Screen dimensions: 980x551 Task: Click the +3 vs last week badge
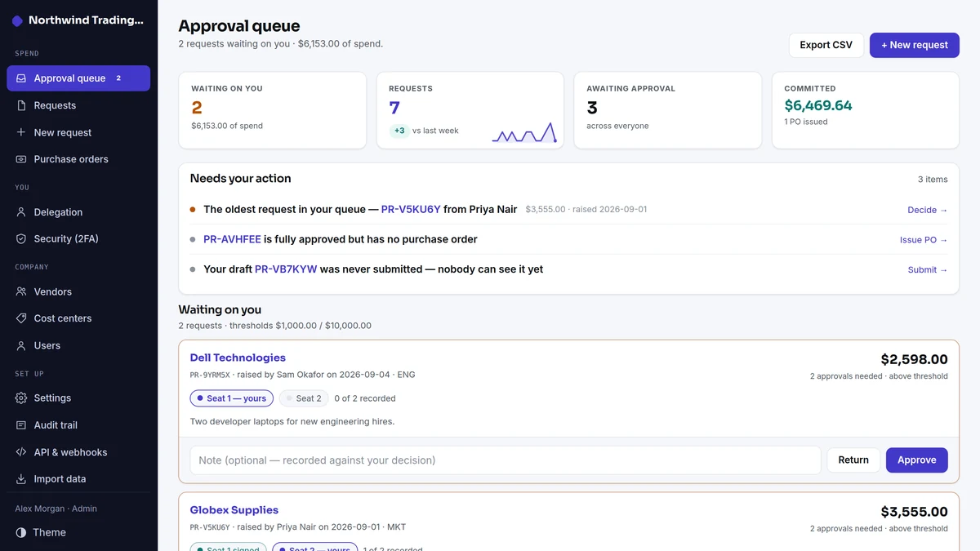coord(399,131)
